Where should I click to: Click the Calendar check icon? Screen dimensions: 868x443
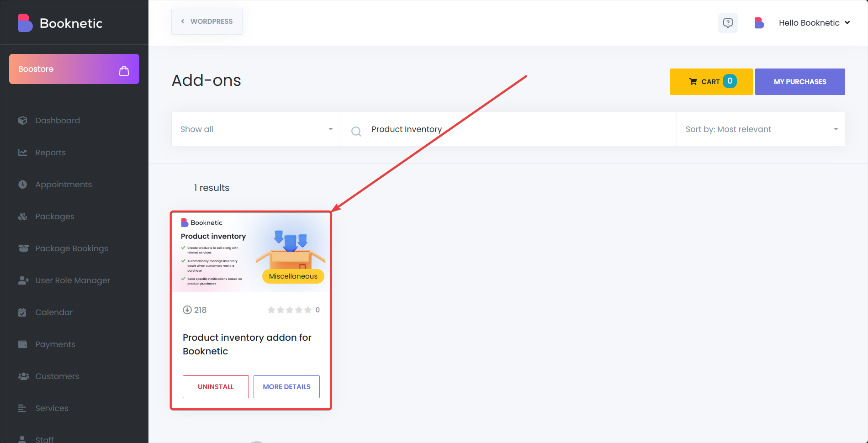pyautogui.click(x=22, y=312)
